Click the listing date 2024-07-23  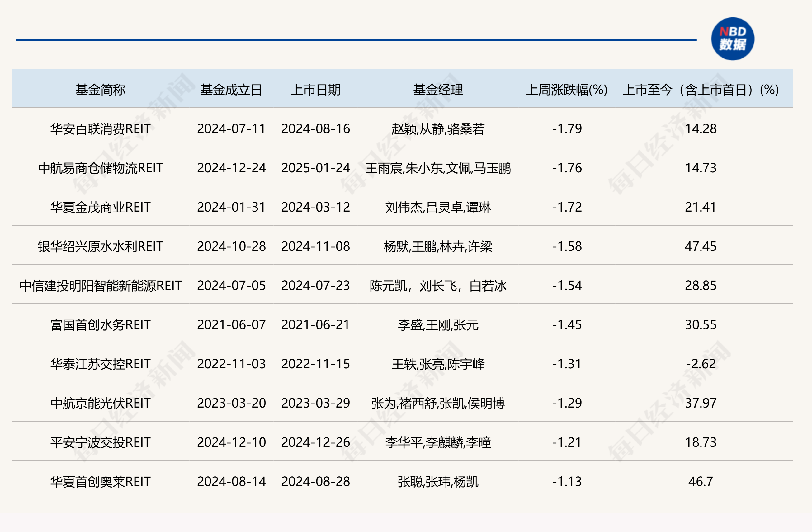click(316, 286)
